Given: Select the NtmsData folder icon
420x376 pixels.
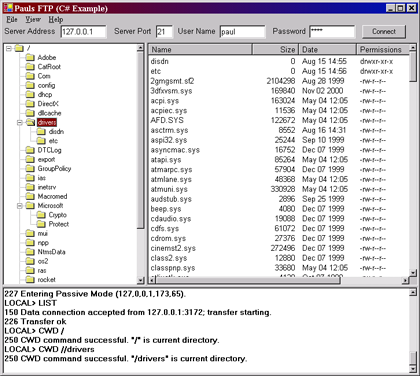Looking at the screenshot, I should (x=30, y=252).
